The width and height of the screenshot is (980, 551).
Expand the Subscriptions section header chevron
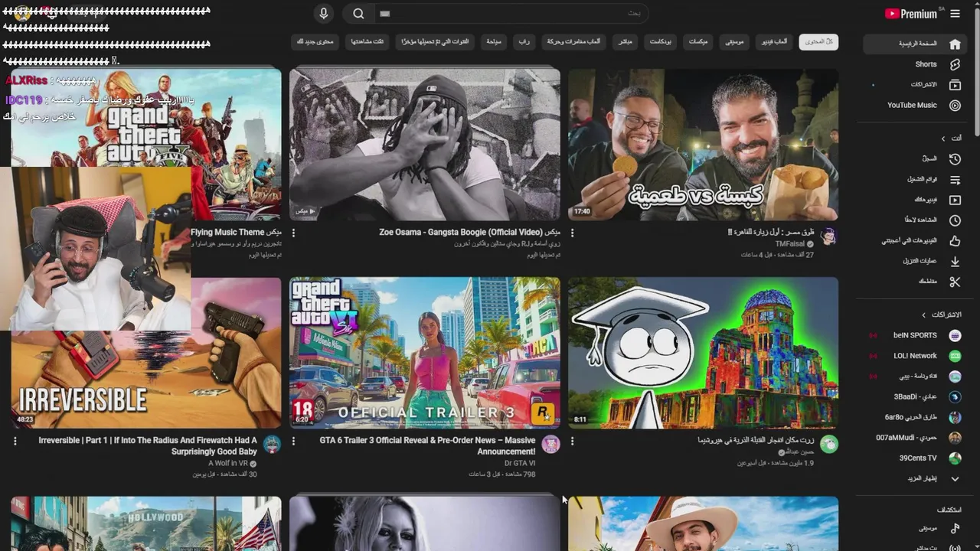pos(923,315)
